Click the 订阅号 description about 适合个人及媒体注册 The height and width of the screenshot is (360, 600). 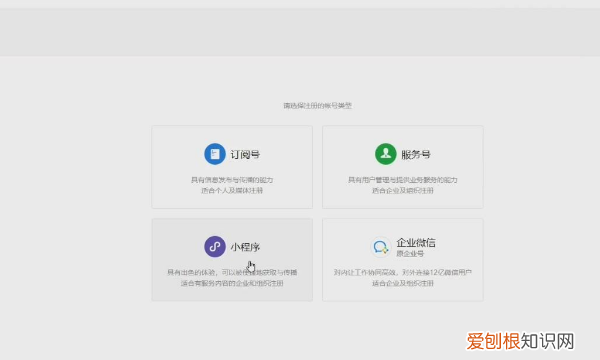coord(232,191)
